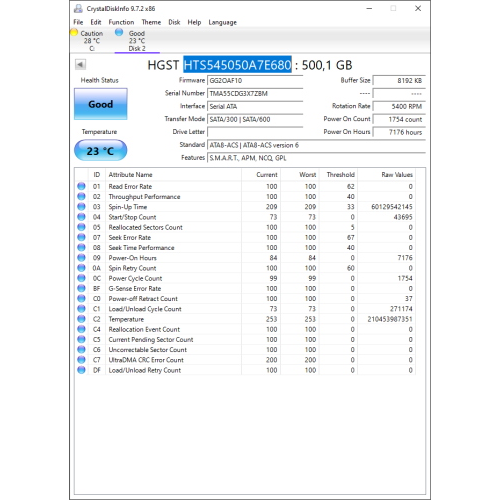Screen dimensions: 500x500
Task: Click the status orb for Temperature attribute
Action: pyautogui.click(x=81, y=319)
